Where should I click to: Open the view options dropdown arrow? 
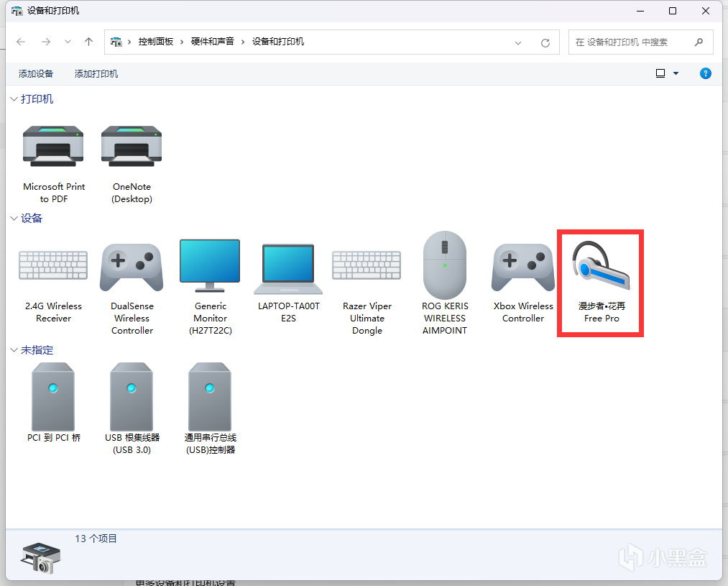[676, 73]
